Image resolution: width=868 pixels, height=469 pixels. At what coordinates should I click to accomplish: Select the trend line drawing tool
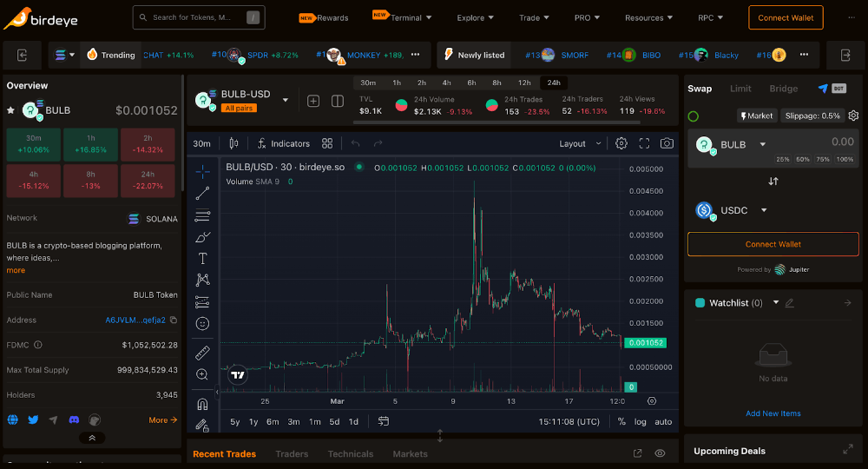tap(202, 194)
